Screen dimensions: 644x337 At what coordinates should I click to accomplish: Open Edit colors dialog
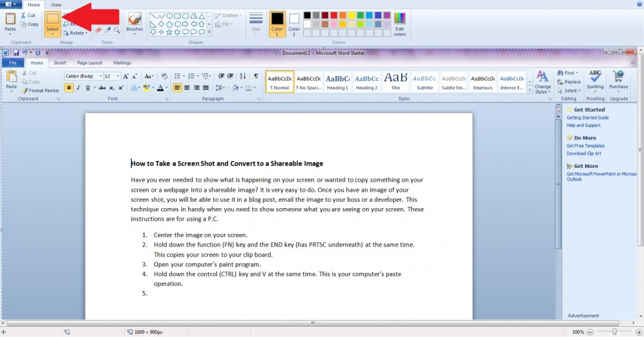(399, 25)
